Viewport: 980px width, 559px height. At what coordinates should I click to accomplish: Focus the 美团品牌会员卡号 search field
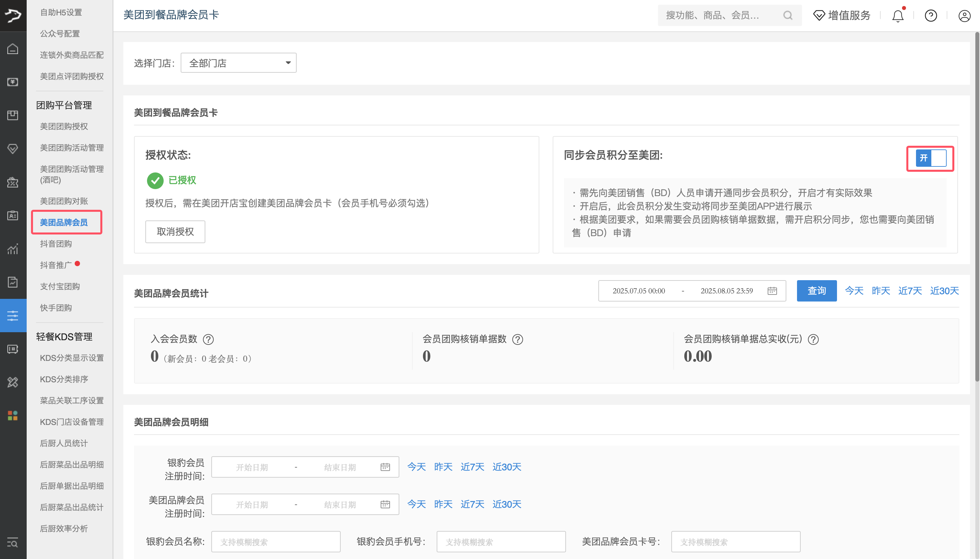pos(736,542)
